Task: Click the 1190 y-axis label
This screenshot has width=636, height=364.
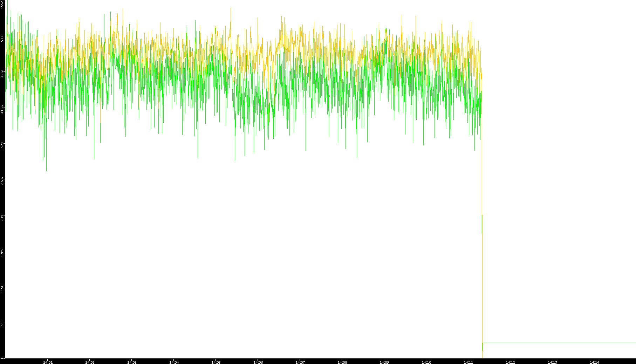Action: 2,289
